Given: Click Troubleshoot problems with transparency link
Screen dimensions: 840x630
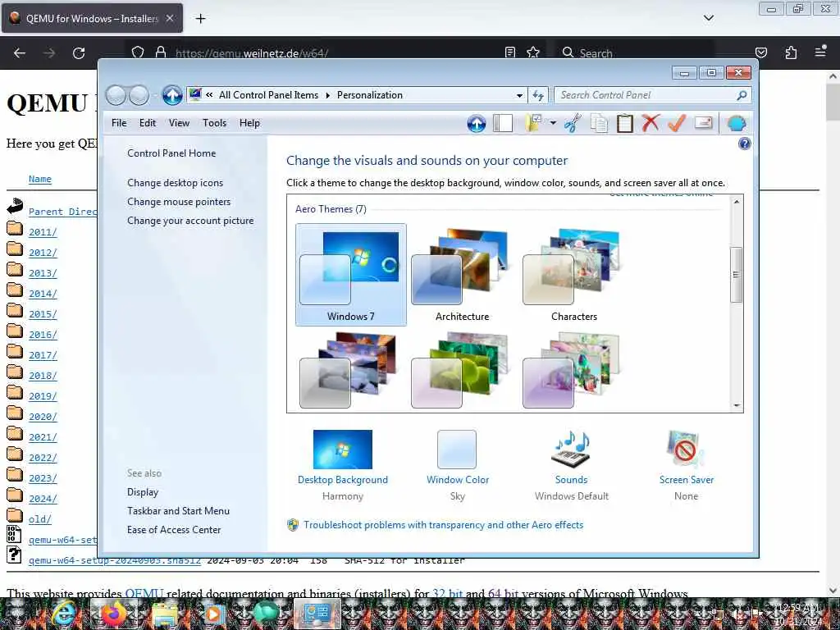Looking at the screenshot, I should point(443,525).
